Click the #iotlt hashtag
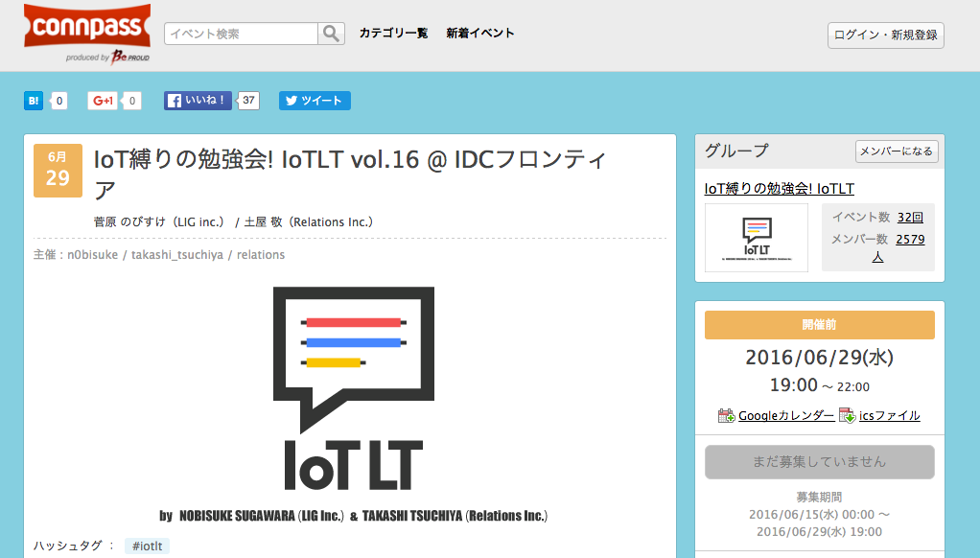Viewport: 980px width, 558px height. (x=147, y=546)
